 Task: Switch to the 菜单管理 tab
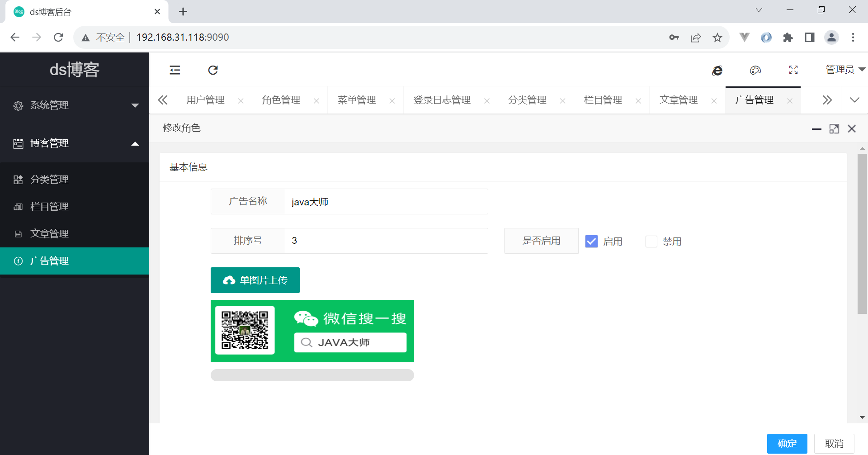pyautogui.click(x=357, y=100)
